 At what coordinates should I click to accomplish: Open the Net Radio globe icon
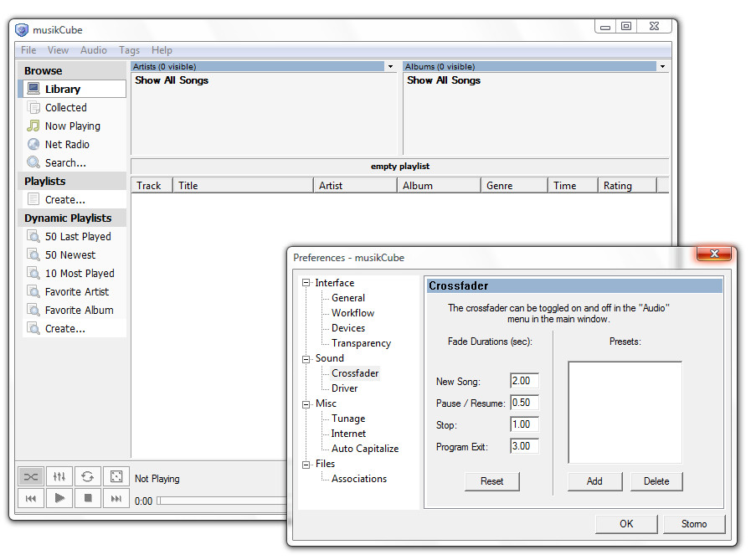point(33,144)
